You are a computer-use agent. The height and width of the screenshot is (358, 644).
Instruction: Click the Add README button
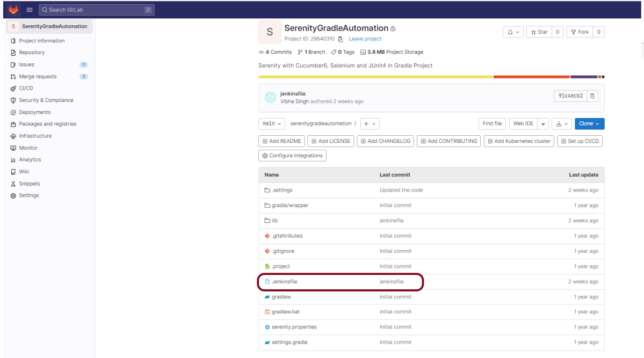[281, 141]
